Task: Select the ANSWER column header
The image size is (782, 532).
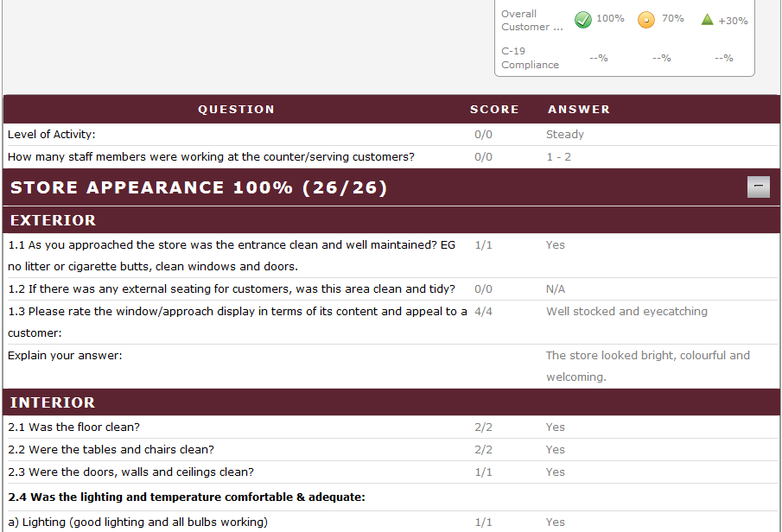Action: 579,109
